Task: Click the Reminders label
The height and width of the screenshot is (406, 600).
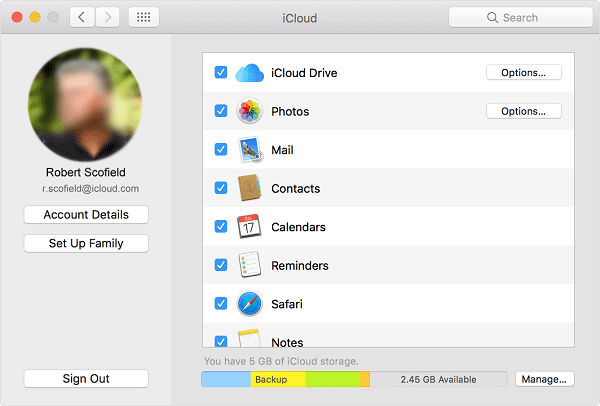Action: click(x=300, y=266)
